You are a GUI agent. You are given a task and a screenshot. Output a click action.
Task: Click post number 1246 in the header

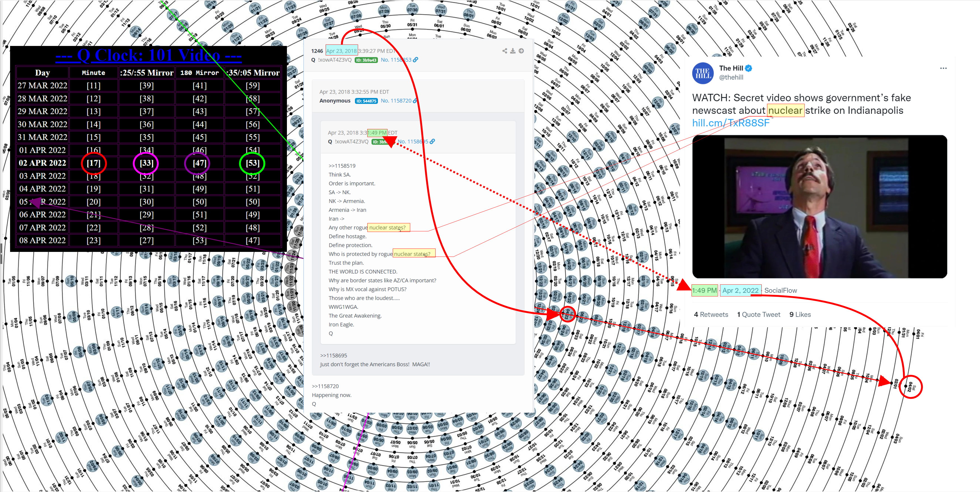point(317,51)
